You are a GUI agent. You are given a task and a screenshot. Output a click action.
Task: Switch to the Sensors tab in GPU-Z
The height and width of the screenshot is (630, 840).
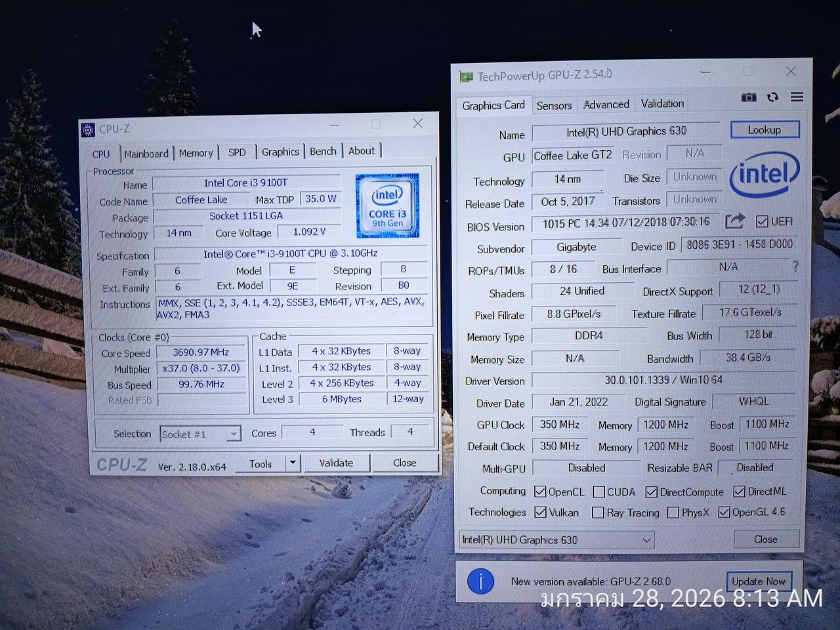point(554,105)
